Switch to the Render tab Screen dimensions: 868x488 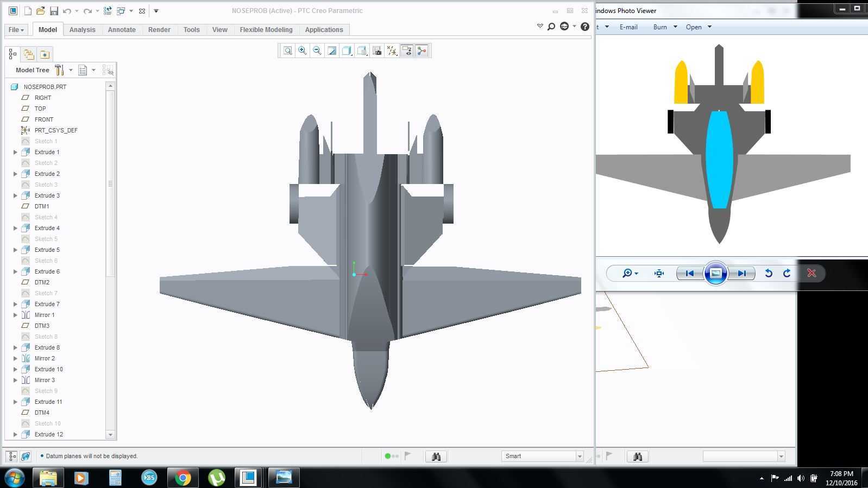pyautogui.click(x=159, y=30)
